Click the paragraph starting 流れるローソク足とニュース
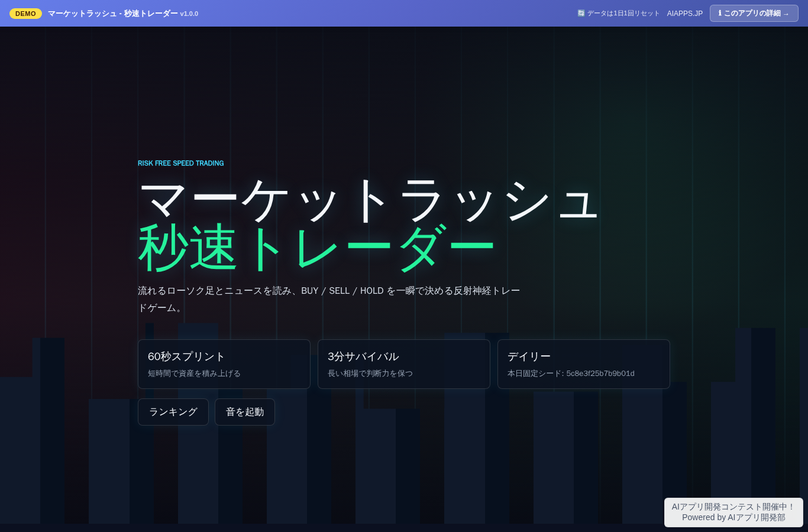 click(x=329, y=299)
